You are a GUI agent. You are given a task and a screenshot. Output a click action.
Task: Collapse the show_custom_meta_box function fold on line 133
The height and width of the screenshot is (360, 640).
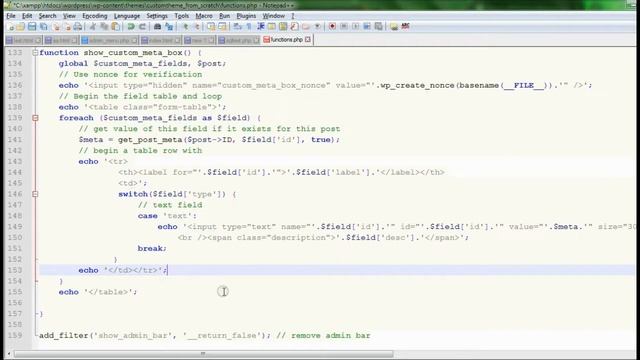coord(35,53)
